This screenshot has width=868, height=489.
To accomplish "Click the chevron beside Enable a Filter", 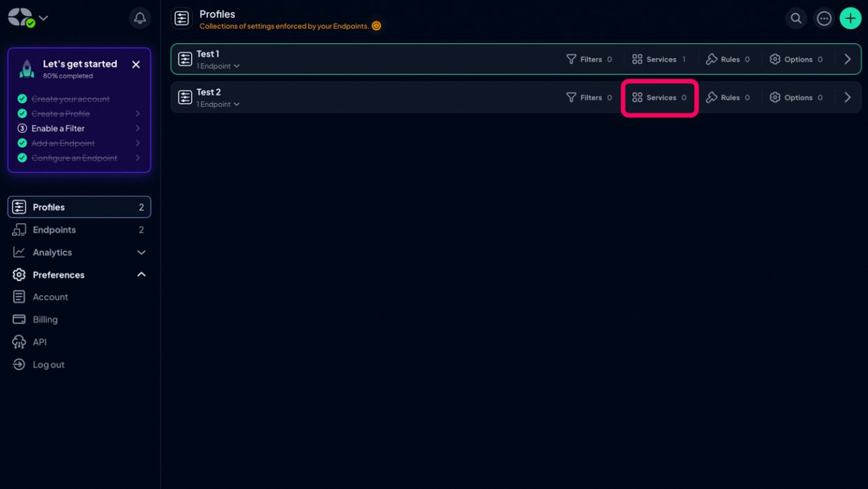I will click(x=138, y=128).
